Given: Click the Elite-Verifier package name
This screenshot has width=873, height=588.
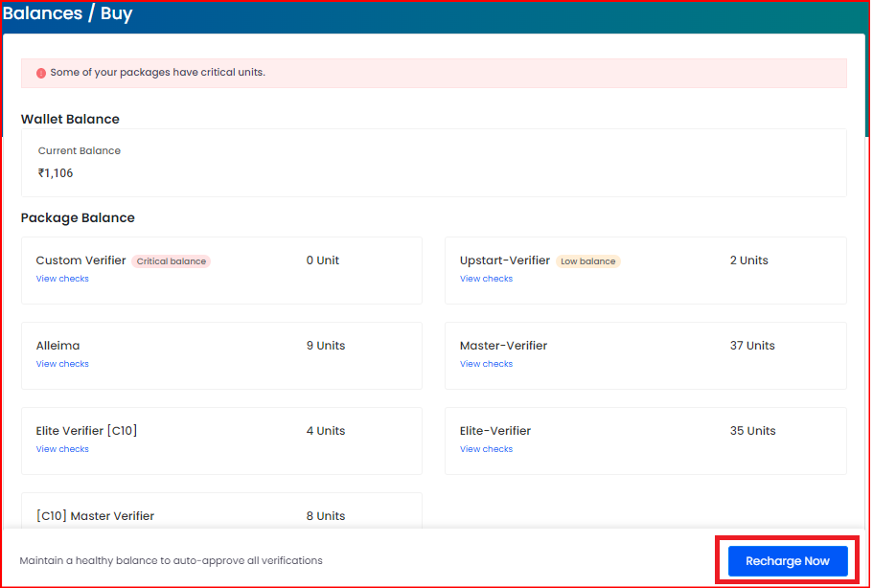Looking at the screenshot, I should click(x=495, y=431).
